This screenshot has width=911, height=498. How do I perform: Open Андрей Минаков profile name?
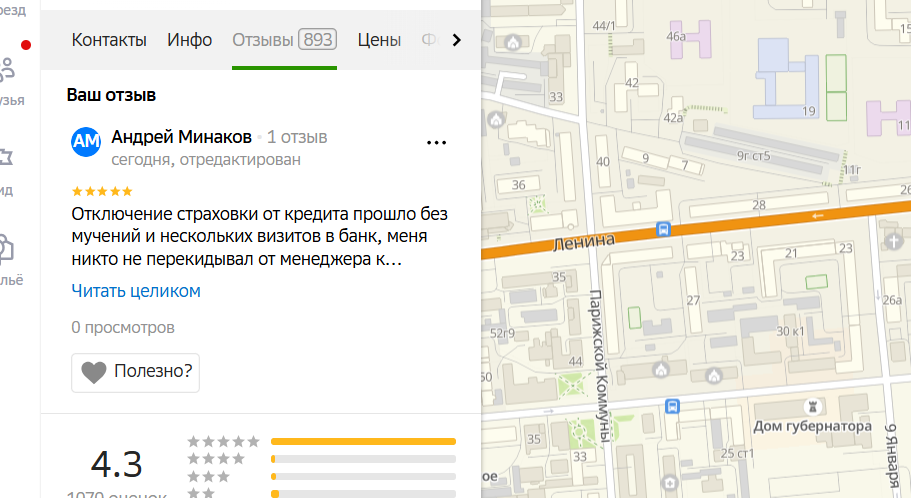(x=181, y=137)
